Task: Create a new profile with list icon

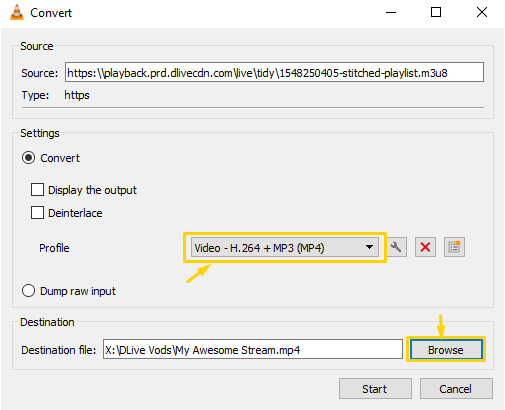Action: click(x=454, y=247)
